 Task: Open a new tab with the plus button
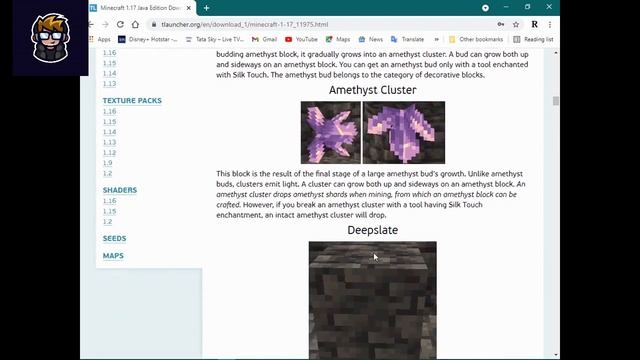coord(207,8)
